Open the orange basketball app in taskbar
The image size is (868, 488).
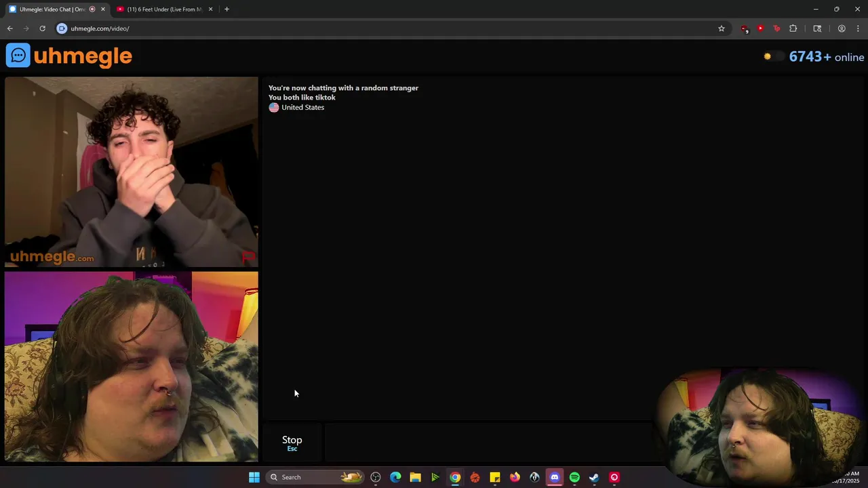pyautogui.click(x=475, y=477)
